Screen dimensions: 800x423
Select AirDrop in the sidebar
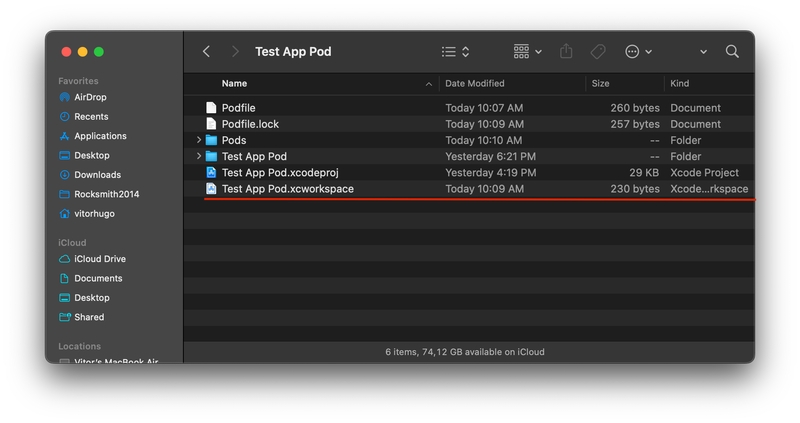[90, 98]
